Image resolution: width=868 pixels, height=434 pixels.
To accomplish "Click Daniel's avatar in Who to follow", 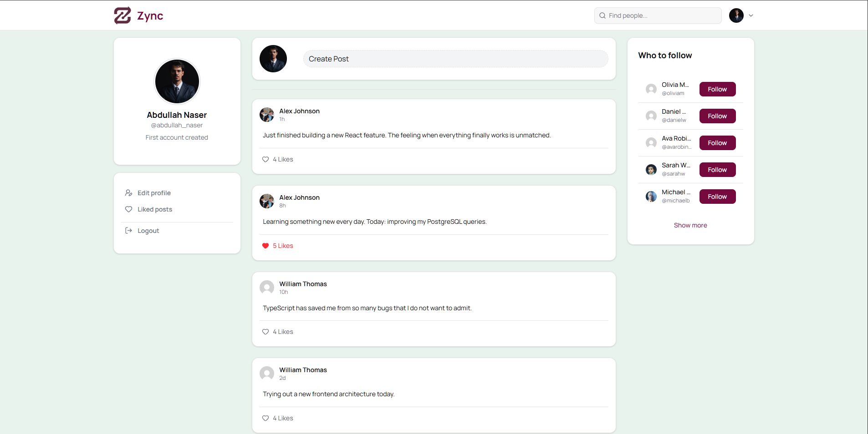I will point(651,116).
